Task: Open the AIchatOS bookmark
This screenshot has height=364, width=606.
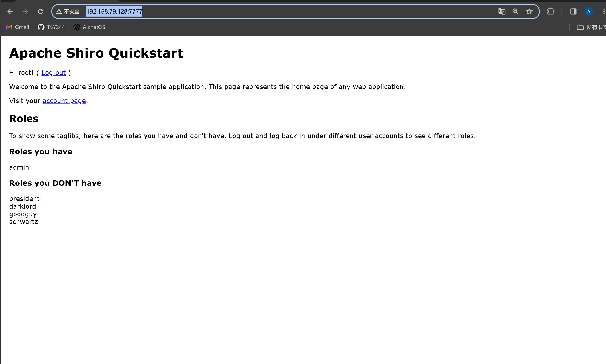Action: click(x=89, y=27)
